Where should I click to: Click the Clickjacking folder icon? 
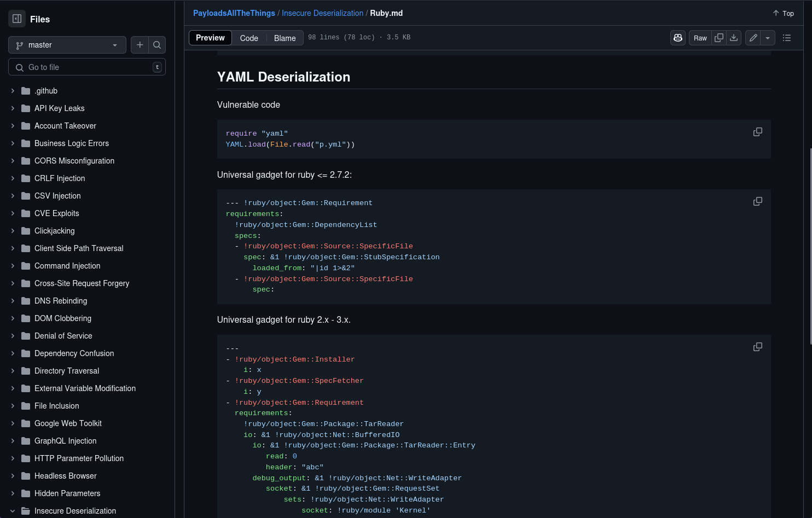(26, 231)
